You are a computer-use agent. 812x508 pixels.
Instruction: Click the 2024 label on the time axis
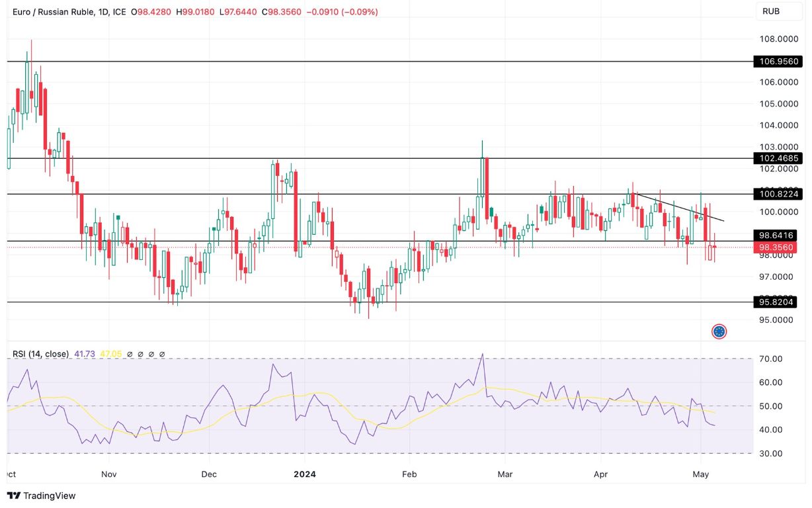click(x=305, y=474)
